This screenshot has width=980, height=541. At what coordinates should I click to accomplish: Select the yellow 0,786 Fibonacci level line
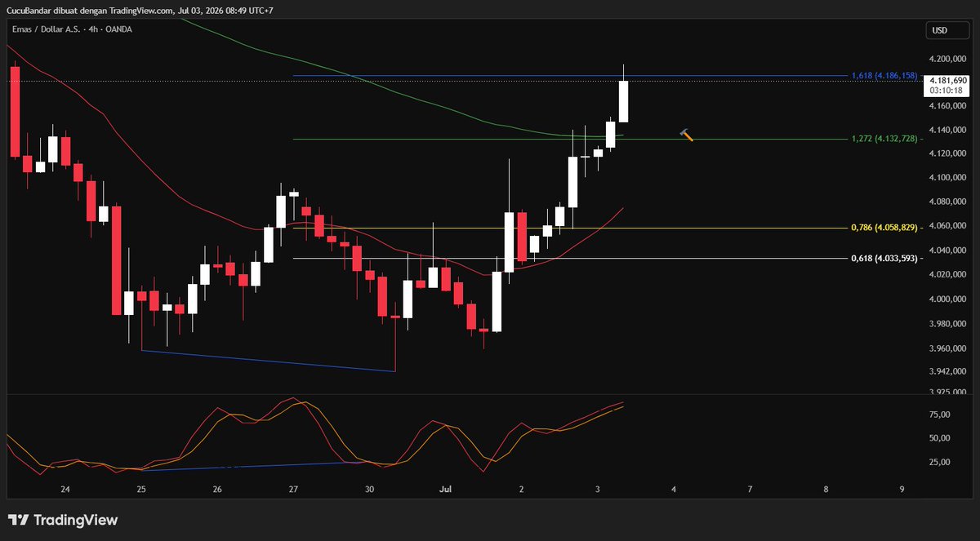click(572, 228)
